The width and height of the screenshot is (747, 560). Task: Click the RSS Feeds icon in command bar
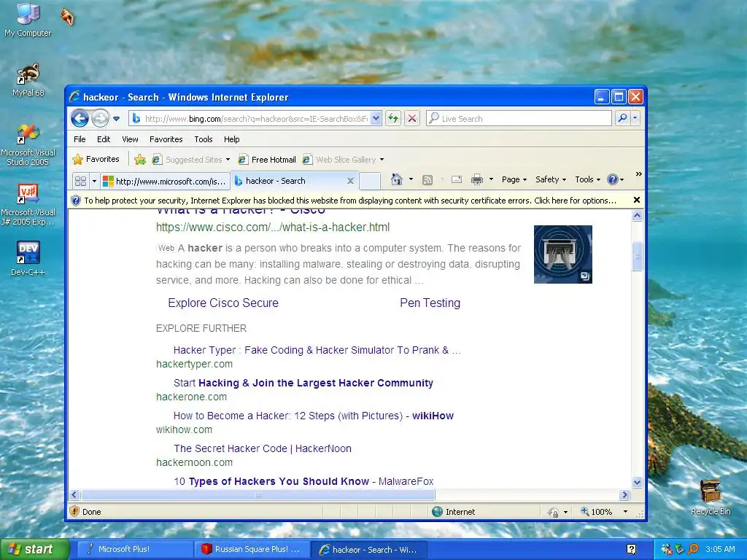[x=427, y=179]
